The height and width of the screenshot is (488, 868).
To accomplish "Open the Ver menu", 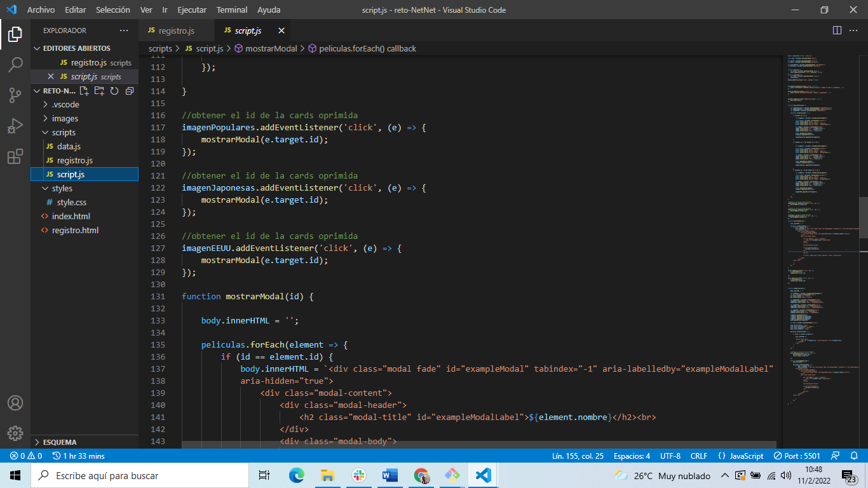I will point(146,10).
